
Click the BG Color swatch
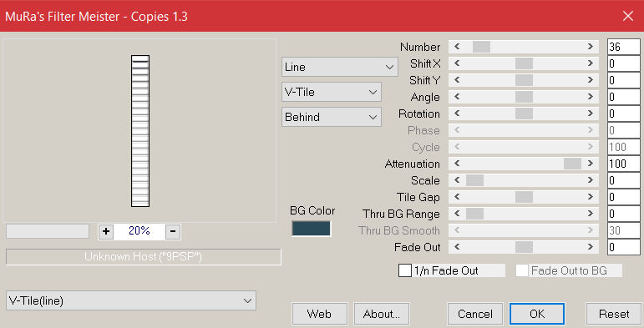coord(311,229)
